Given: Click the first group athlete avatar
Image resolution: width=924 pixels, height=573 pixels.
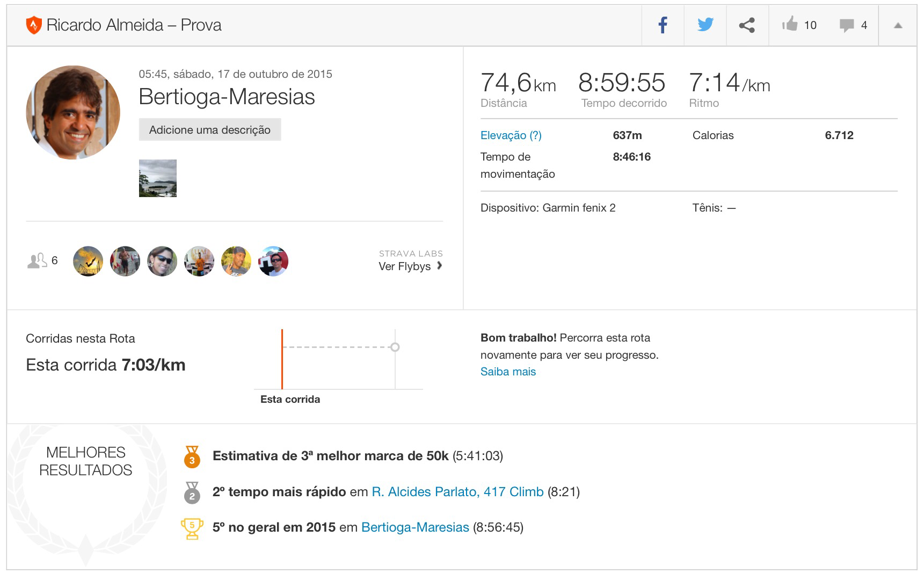Looking at the screenshot, I should click(x=88, y=262).
